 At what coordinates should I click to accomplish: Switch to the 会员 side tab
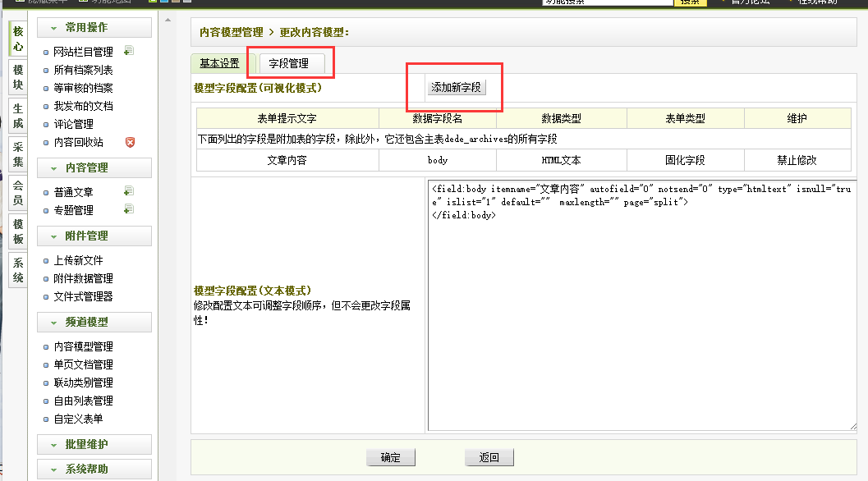[18, 193]
